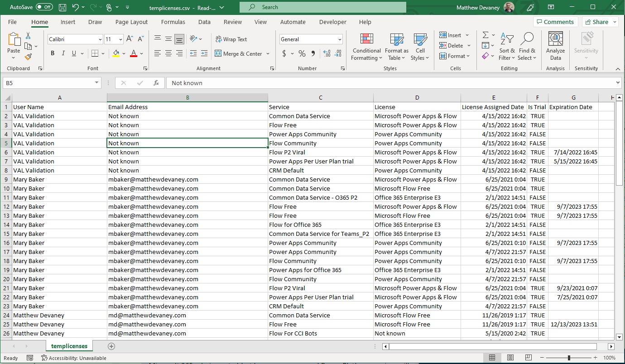The image size is (625, 364).
Task: Toggle the AutoSave switch
Action: point(44,7)
